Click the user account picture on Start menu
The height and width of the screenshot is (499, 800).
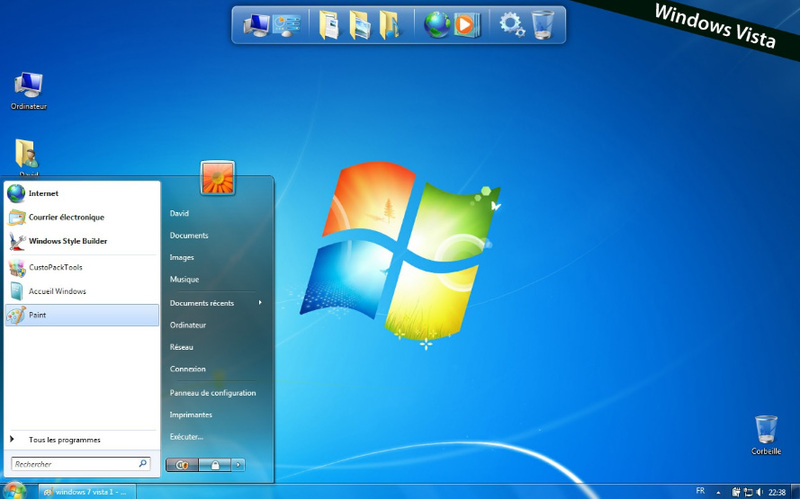(x=218, y=178)
